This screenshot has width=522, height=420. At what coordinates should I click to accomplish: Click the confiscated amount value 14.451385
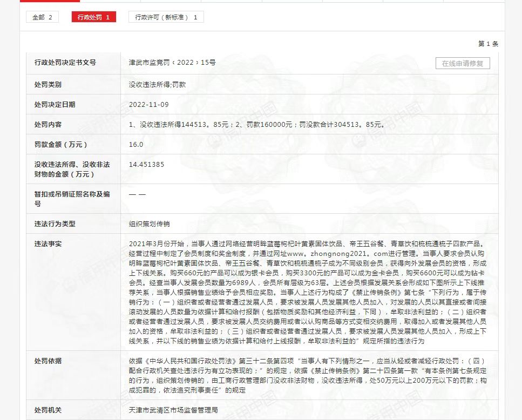(146, 165)
